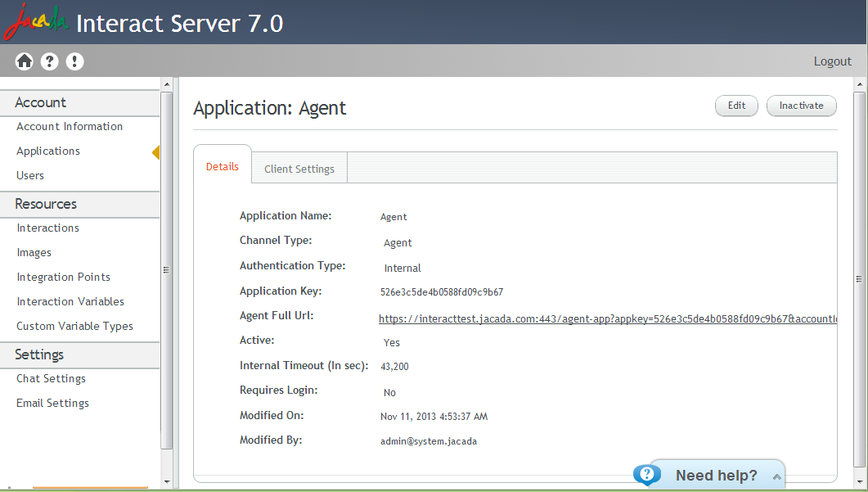Open the exclamation mark alert icon
This screenshot has width=868, height=492.
pyautogui.click(x=74, y=61)
